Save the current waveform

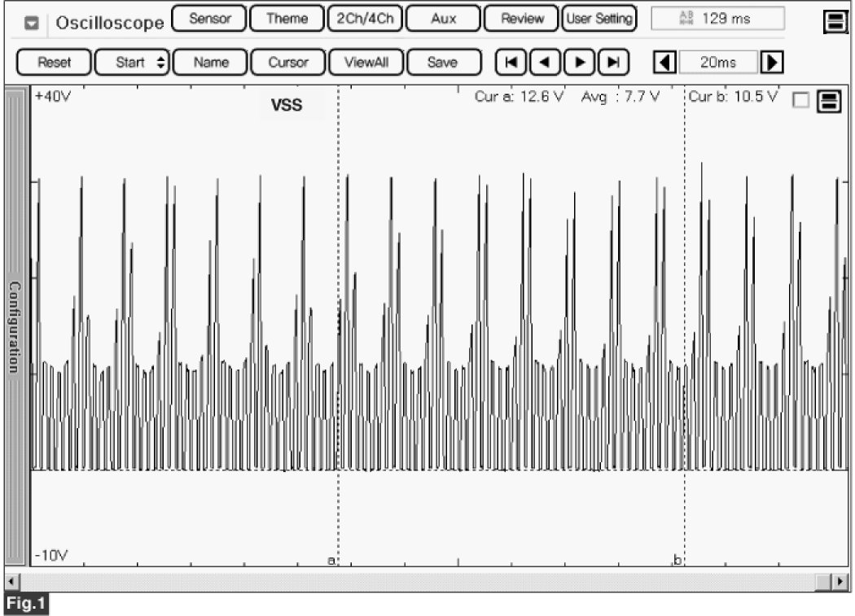coord(442,62)
